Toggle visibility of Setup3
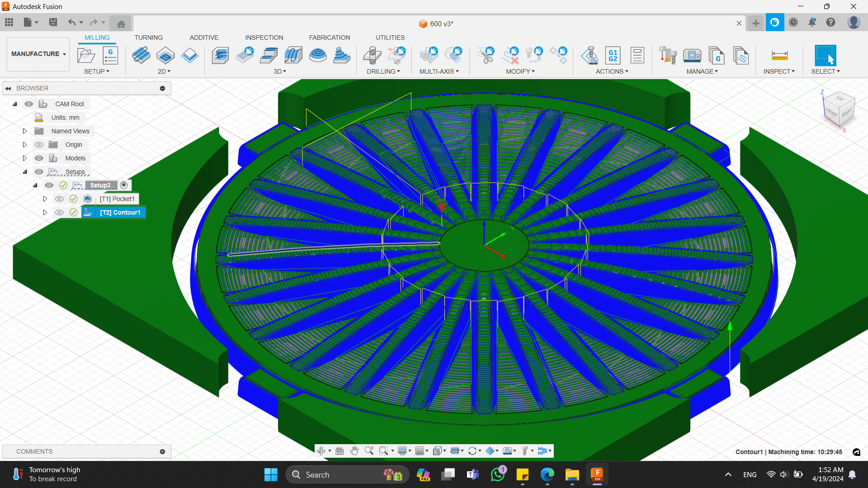The width and height of the screenshot is (868, 488). tap(49, 185)
